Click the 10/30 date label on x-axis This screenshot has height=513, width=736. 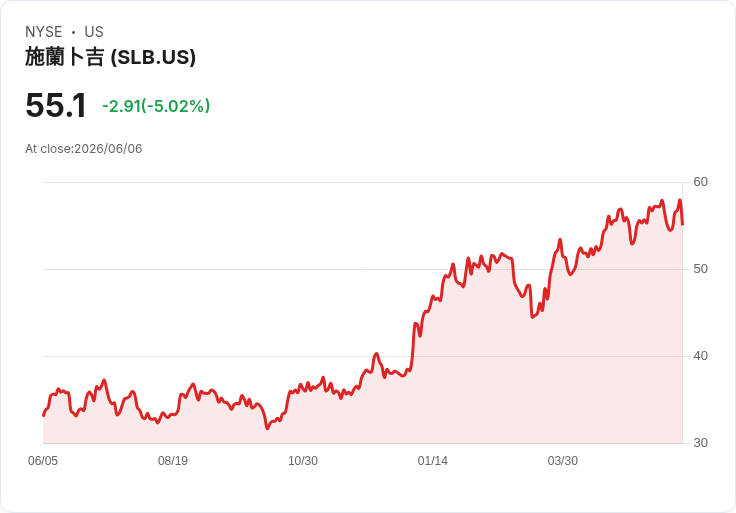(303, 461)
